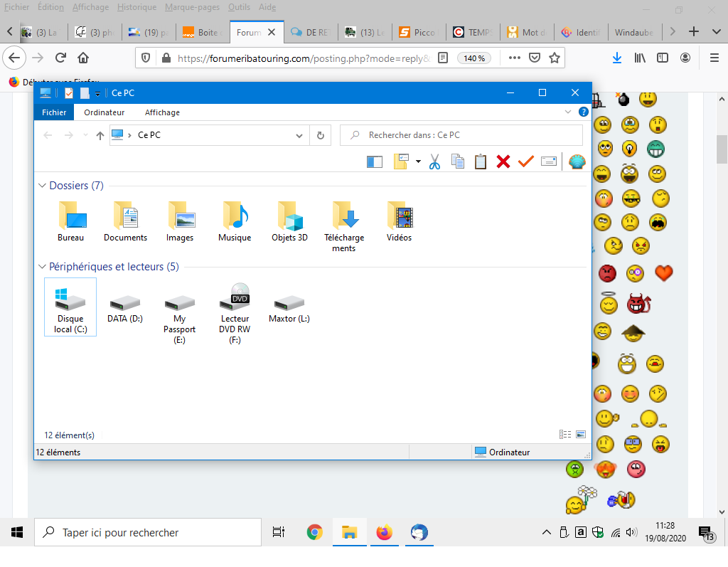Click the refresh button beside the address bar
This screenshot has height=567, width=728.
pyautogui.click(x=320, y=135)
